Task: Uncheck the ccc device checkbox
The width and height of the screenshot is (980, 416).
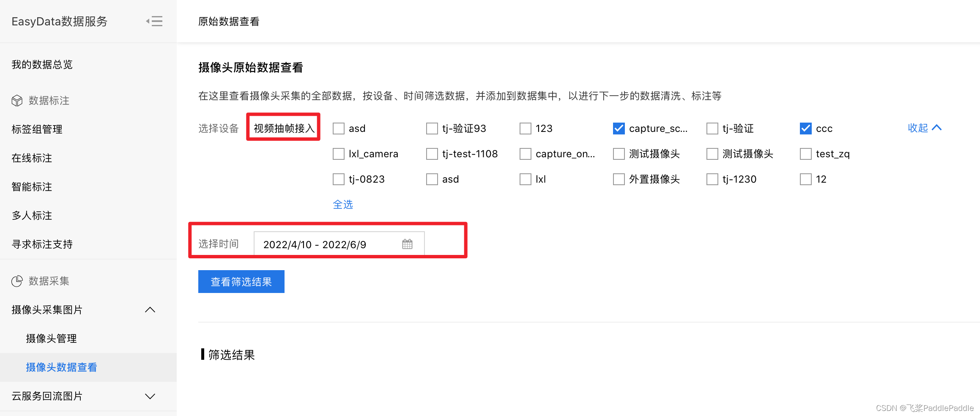Action: 806,129
